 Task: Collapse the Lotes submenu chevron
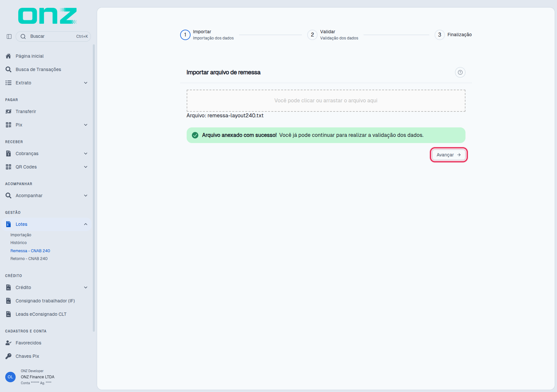(86, 224)
